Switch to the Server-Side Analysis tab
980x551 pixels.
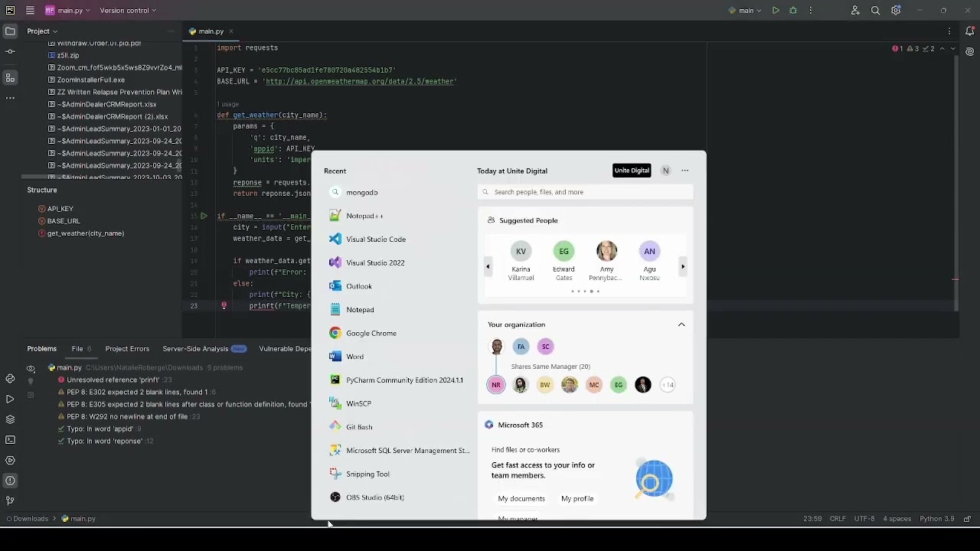pyautogui.click(x=204, y=349)
